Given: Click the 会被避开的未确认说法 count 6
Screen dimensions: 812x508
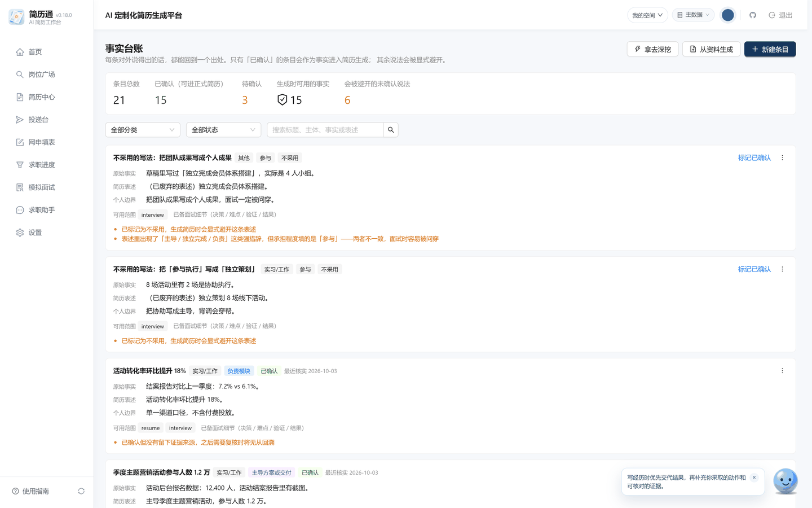Looking at the screenshot, I should pos(347,100).
